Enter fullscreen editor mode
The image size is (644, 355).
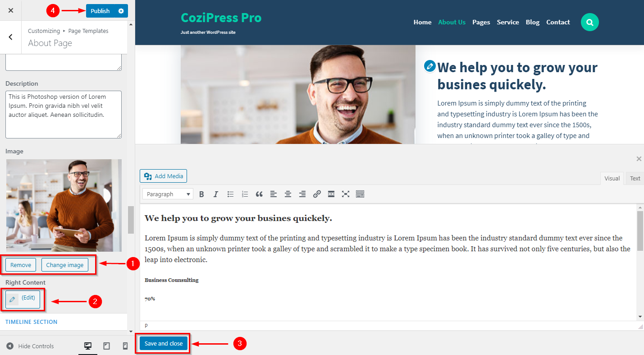tap(346, 194)
